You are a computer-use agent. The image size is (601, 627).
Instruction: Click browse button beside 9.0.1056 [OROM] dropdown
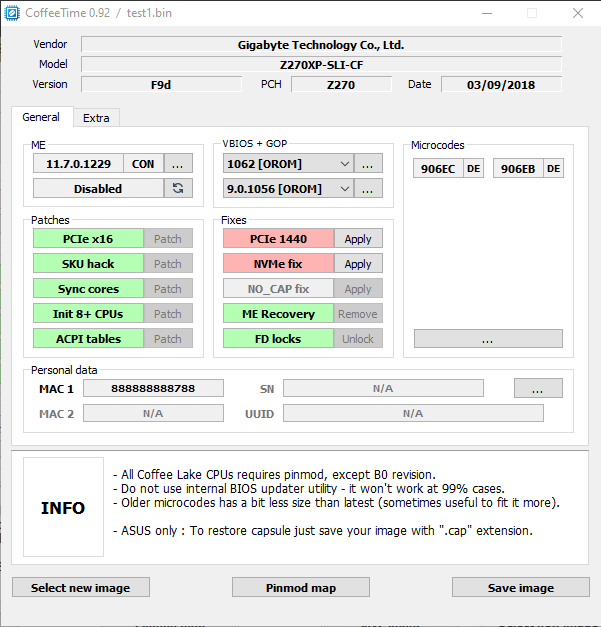pos(368,188)
